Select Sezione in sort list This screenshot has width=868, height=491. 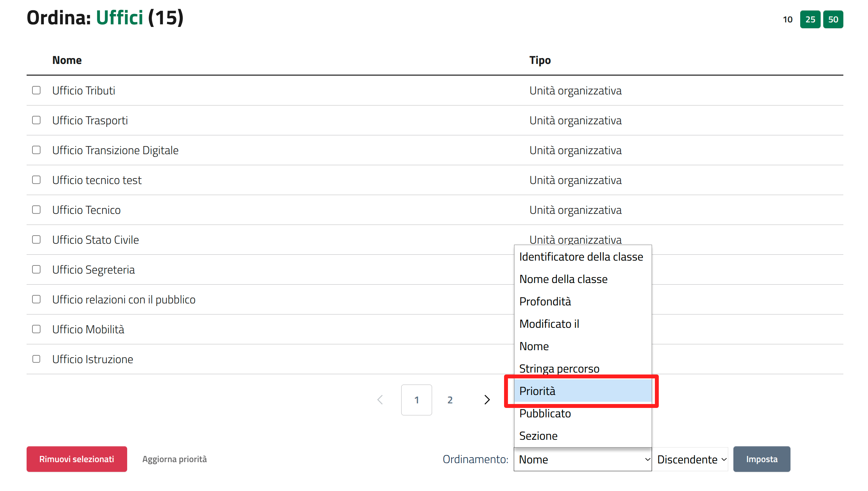point(583,436)
